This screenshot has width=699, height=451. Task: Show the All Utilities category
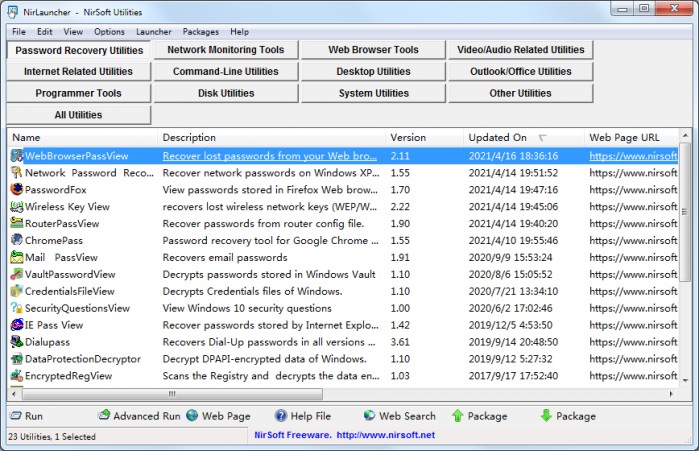pos(78,115)
